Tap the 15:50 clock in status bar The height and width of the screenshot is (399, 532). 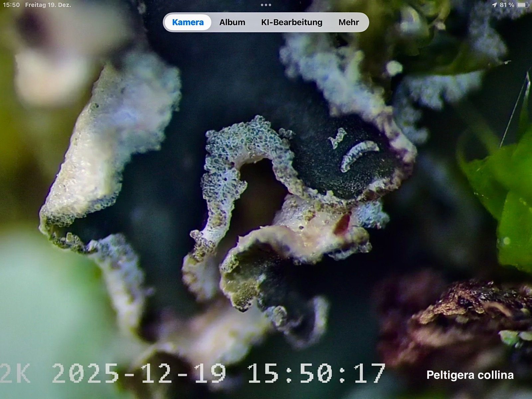coord(11,5)
